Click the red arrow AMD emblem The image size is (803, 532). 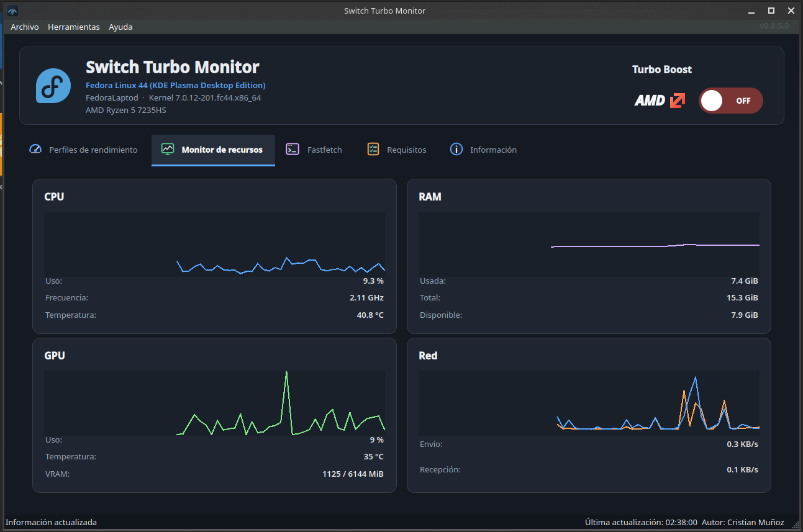[x=678, y=101]
